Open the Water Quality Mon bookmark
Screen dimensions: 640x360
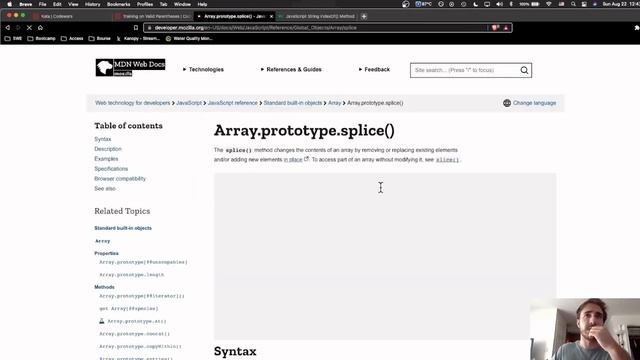(x=189, y=38)
